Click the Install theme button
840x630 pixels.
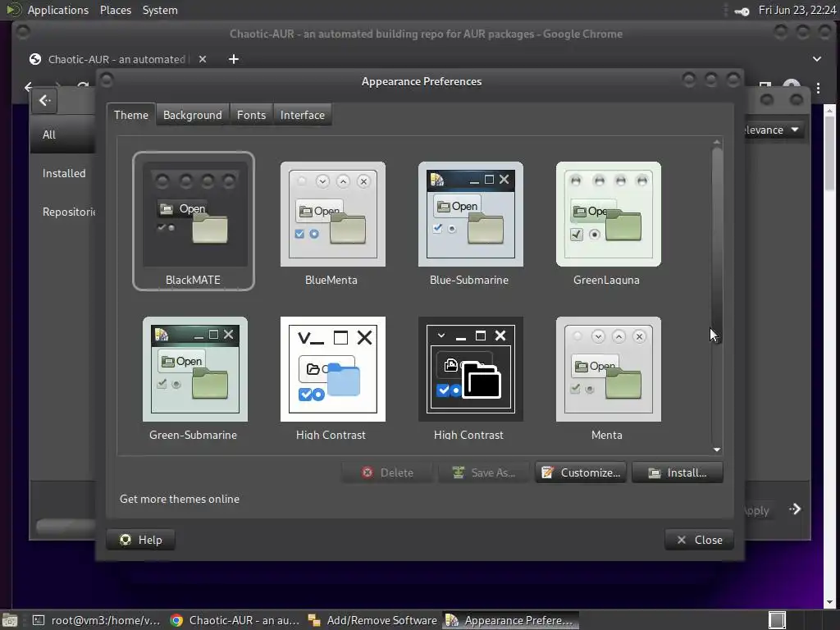[x=677, y=472]
